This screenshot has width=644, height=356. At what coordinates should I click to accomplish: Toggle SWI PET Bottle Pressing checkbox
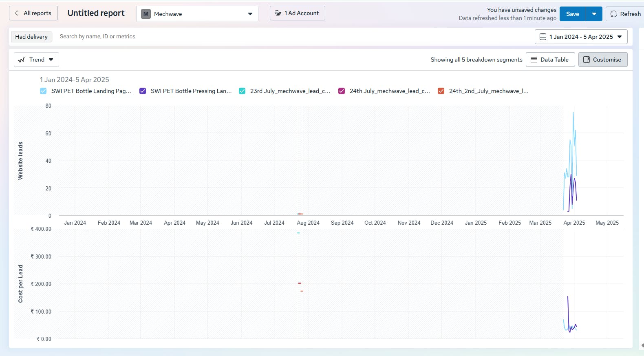[x=143, y=91]
